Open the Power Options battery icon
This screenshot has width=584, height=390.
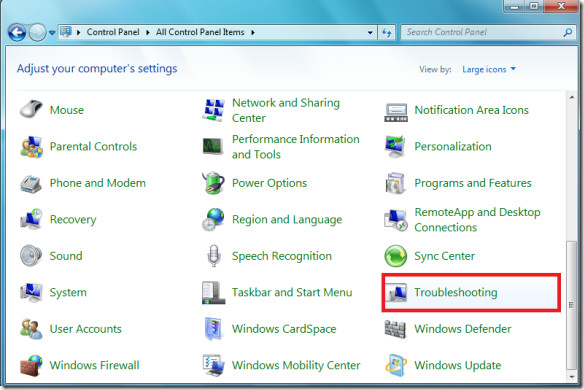[x=213, y=183]
